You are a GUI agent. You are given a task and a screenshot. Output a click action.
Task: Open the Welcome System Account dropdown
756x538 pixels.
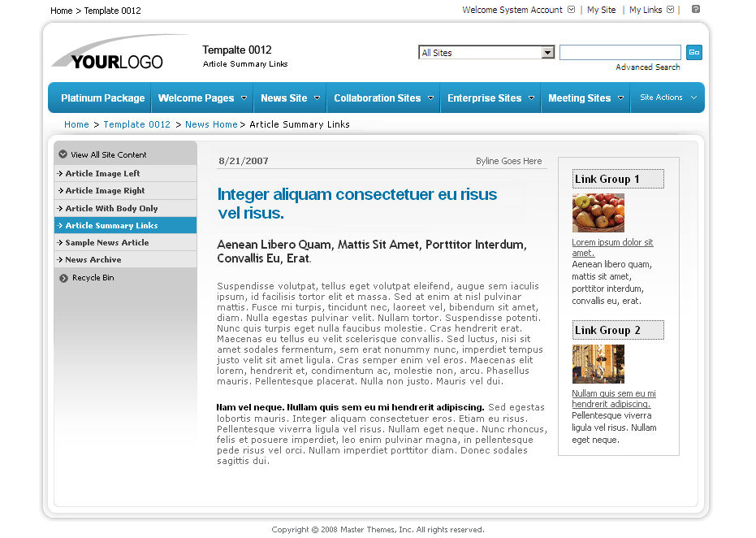[x=571, y=11]
